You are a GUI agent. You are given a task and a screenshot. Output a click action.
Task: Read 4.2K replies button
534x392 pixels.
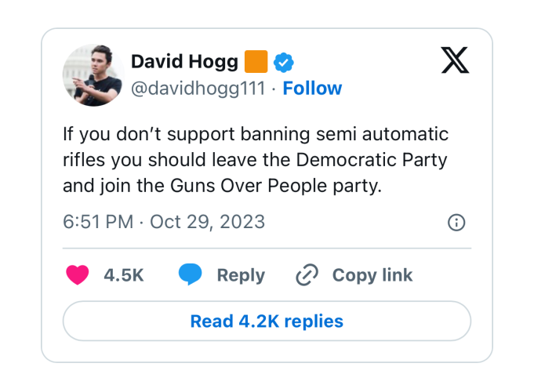point(267,321)
